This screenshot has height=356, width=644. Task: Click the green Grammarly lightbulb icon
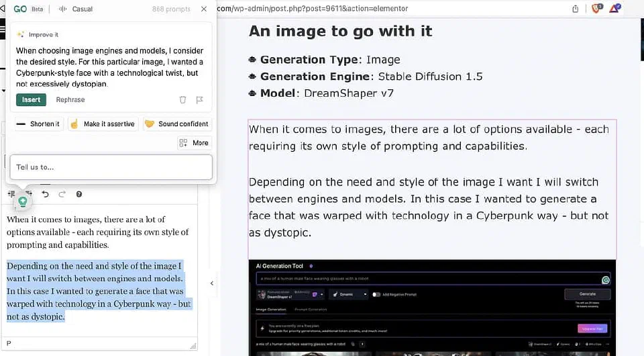(23, 201)
